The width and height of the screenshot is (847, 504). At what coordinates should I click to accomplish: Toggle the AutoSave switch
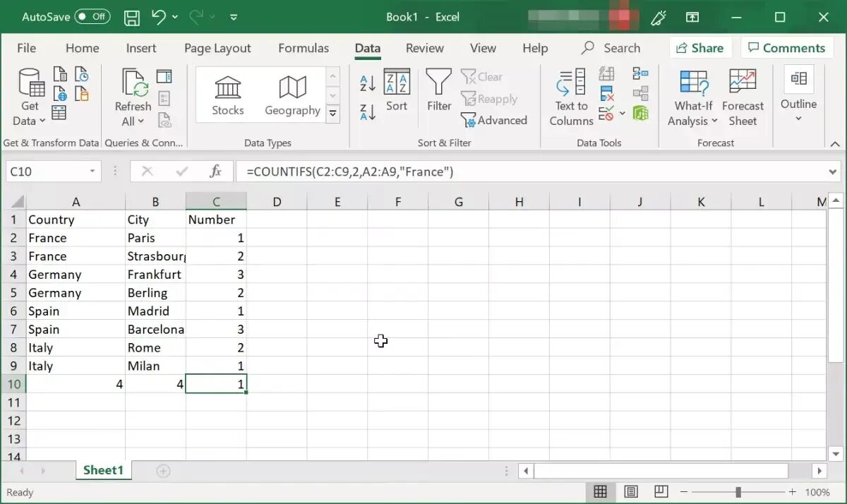coord(92,16)
